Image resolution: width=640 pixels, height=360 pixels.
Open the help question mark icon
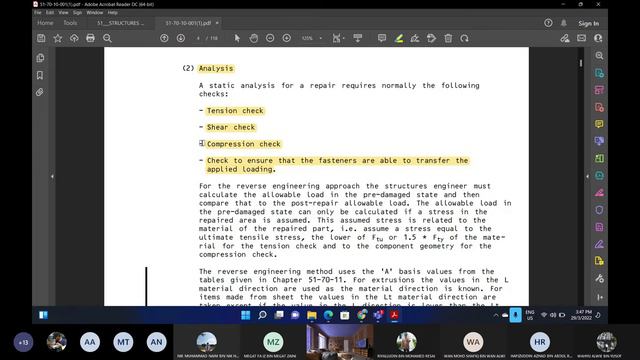[x=548, y=23]
